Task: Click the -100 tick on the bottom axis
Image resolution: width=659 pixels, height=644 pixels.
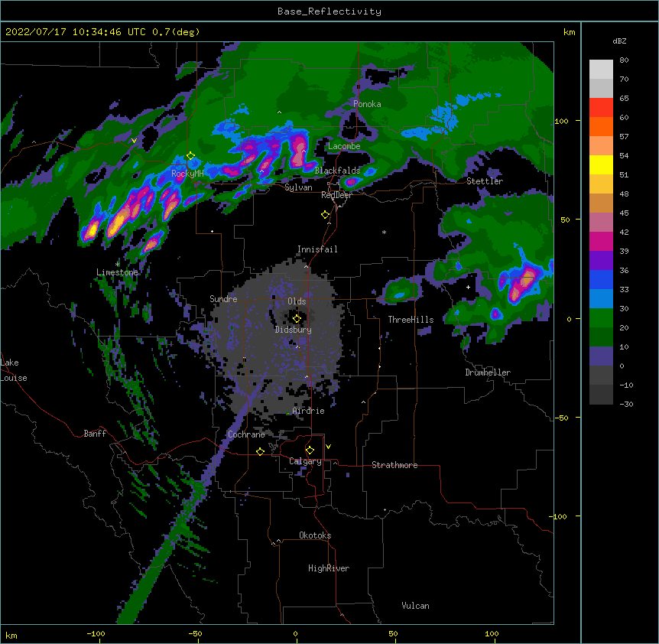Action: 96,633
